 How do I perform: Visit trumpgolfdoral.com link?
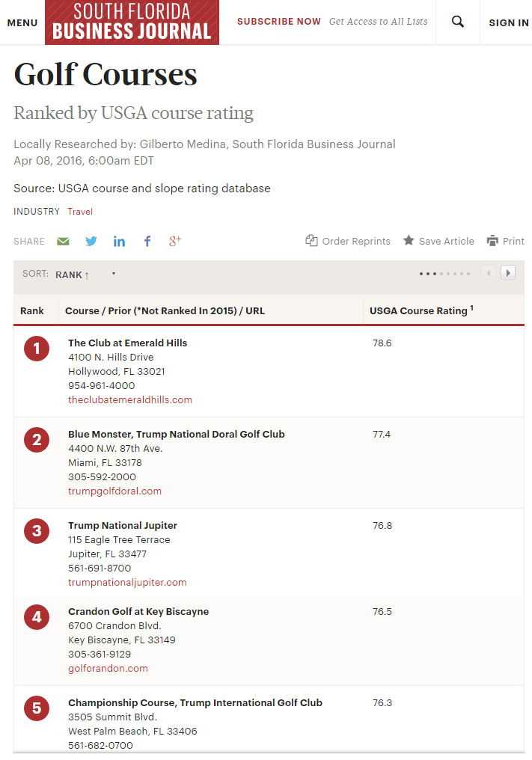coord(114,491)
